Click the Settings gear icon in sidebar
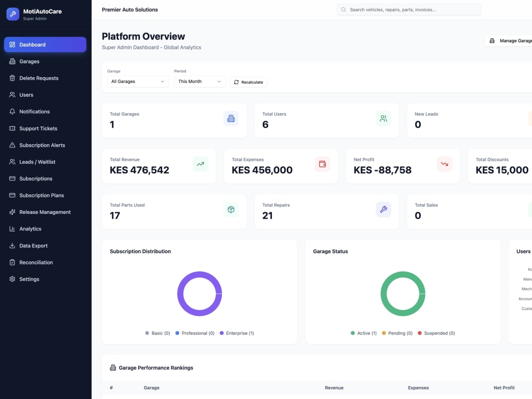 [12, 279]
